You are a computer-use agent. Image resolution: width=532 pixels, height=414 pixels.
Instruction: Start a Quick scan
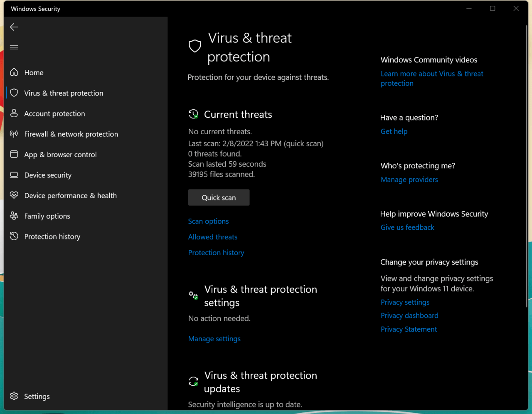(x=219, y=197)
